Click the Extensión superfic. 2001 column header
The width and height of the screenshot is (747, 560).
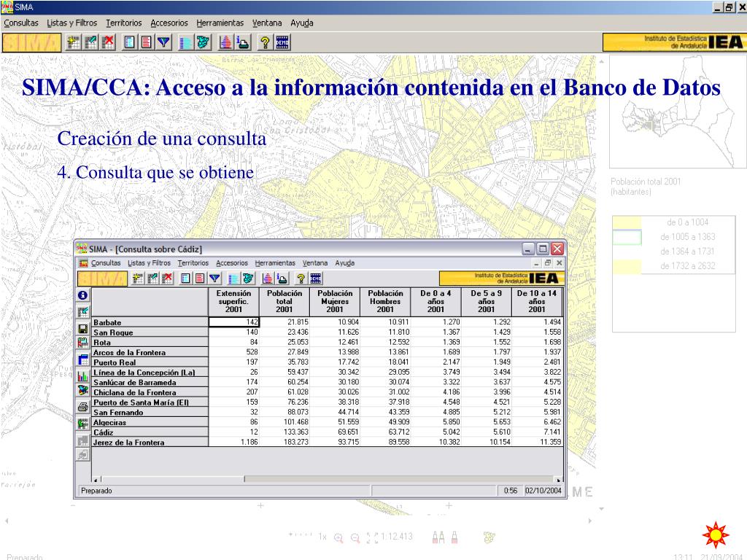(x=233, y=301)
